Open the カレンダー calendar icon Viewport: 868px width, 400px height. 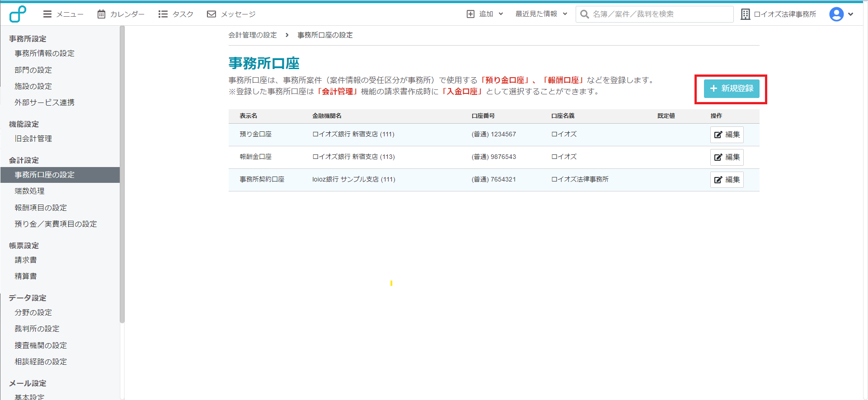(x=102, y=14)
